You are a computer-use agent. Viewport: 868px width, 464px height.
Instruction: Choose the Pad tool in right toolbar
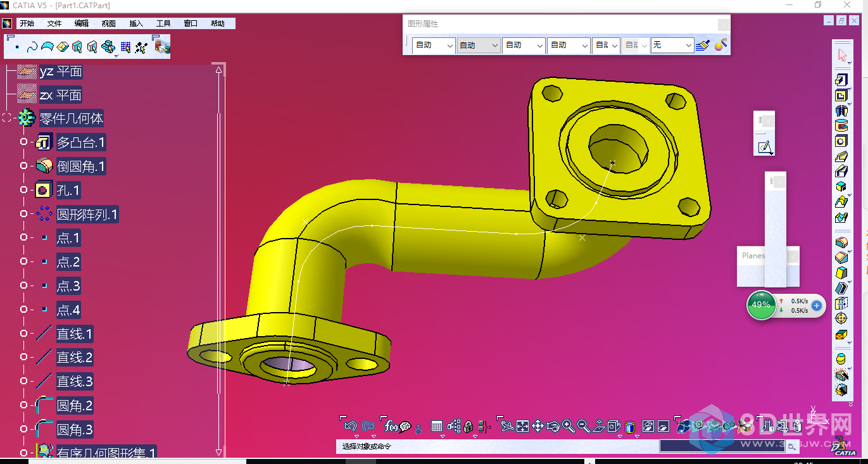click(x=841, y=80)
